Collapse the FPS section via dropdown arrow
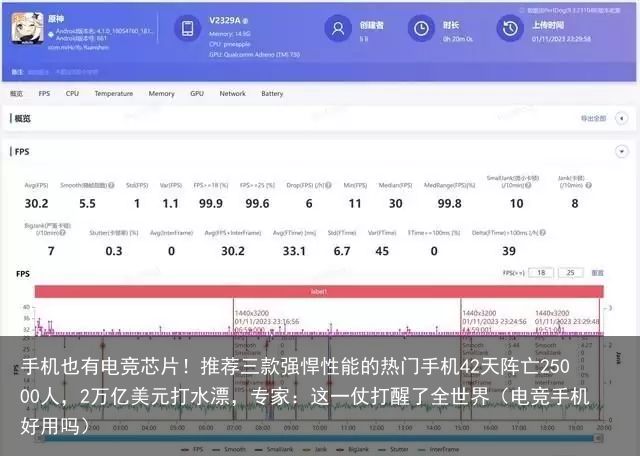This screenshot has height=456, width=640. pos(622,152)
